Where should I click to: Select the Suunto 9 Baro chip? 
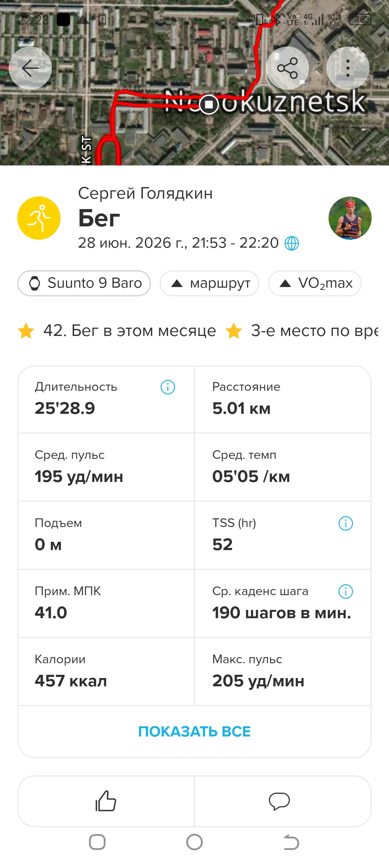[x=84, y=283]
